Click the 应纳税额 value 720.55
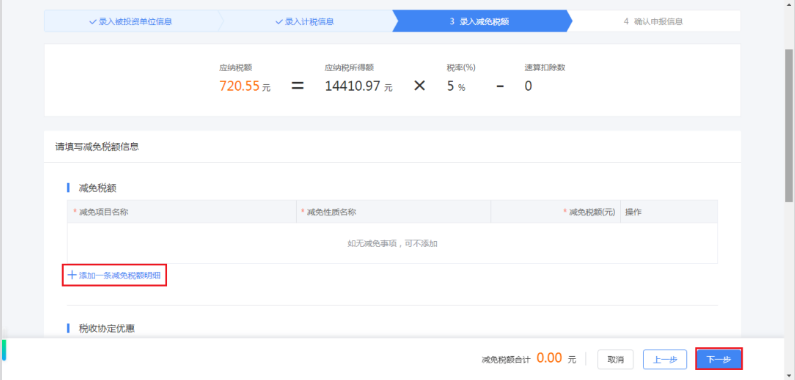This screenshot has height=380, width=795. click(x=239, y=86)
